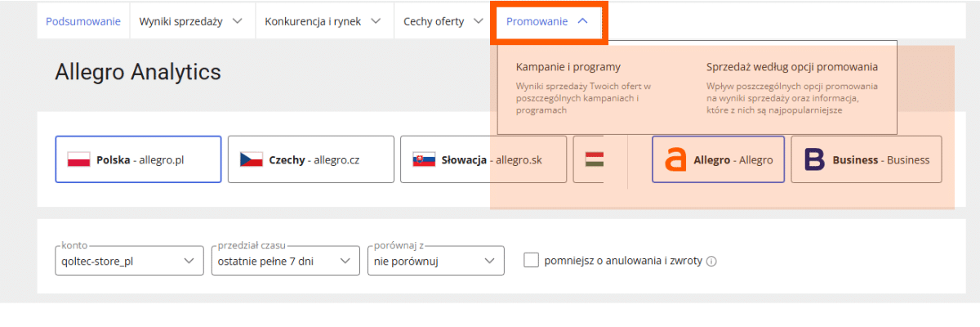Collapse the Promowanie menu chevron
The image size is (980, 327).
[582, 21]
